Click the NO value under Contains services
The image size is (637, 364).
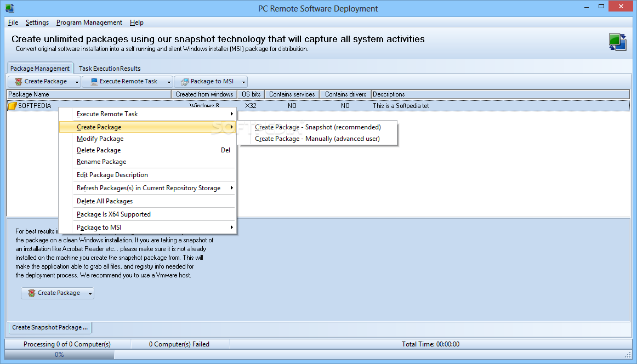pyautogui.click(x=292, y=106)
